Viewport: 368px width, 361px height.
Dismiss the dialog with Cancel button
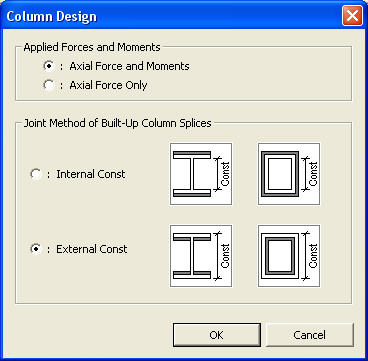(x=310, y=335)
